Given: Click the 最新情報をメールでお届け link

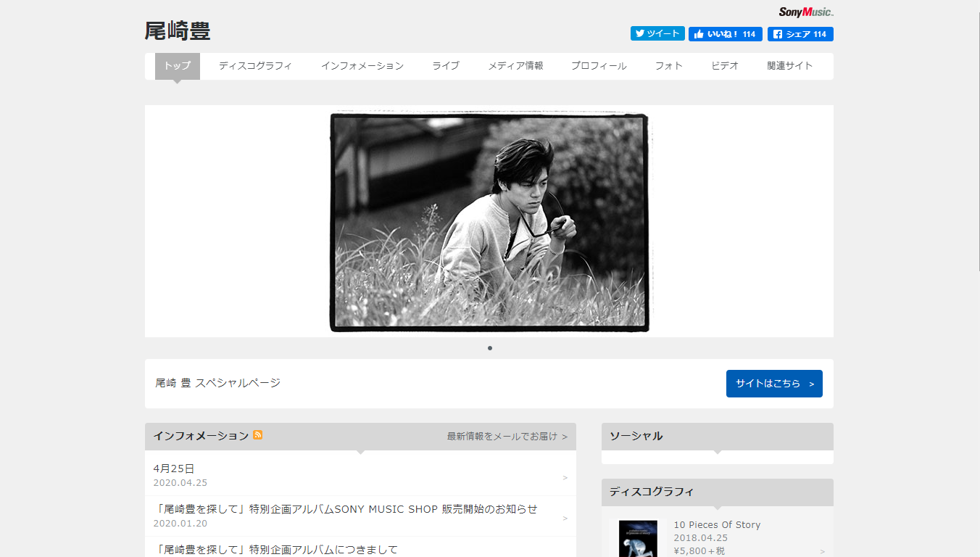Looking at the screenshot, I should (507, 437).
